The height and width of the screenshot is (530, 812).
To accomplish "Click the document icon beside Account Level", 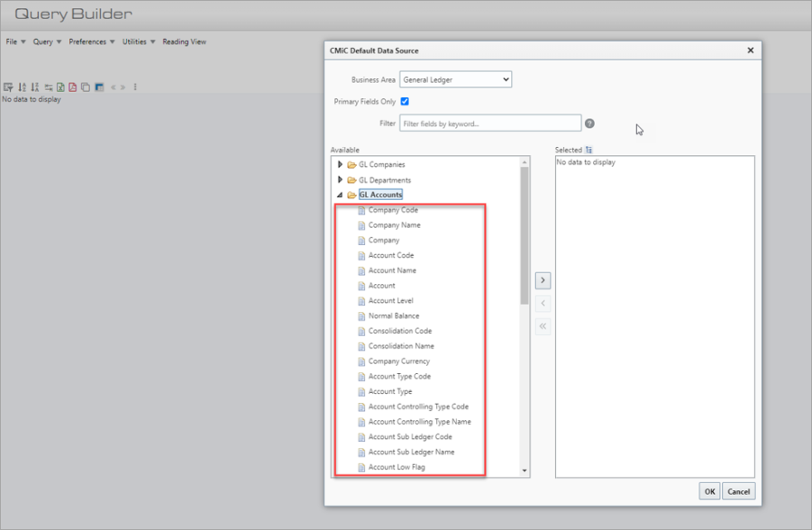I will 361,301.
